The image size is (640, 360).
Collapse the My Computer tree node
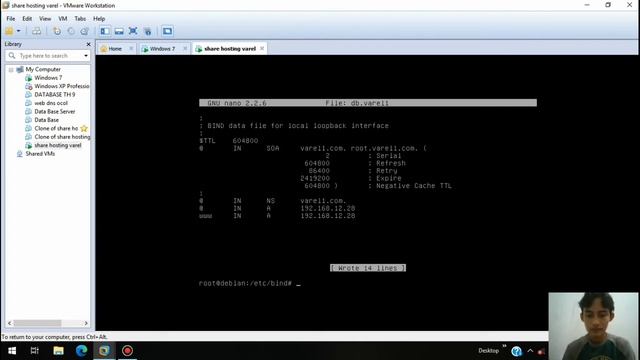pyautogui.click(x=11, y=70)
